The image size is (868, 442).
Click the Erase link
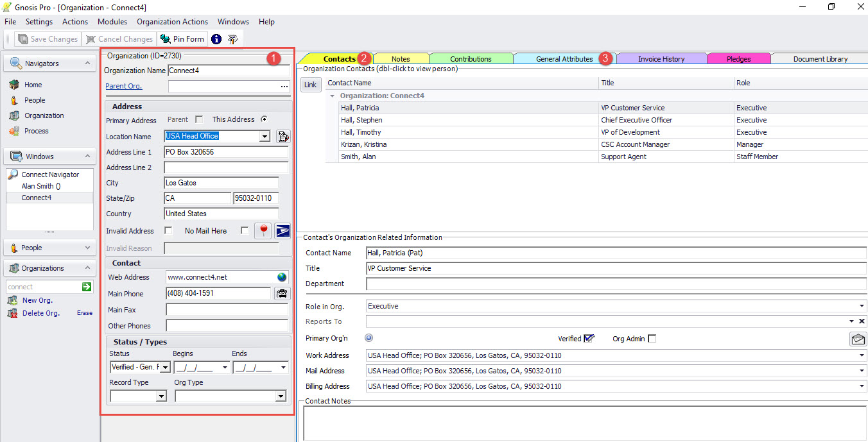[x=85, y=313]
